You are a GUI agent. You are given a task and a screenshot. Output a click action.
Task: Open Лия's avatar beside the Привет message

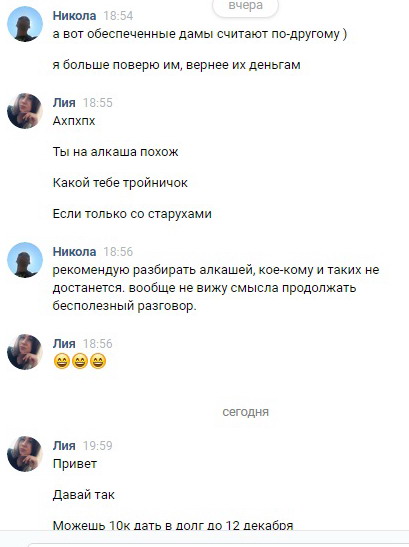click(25, 454)
